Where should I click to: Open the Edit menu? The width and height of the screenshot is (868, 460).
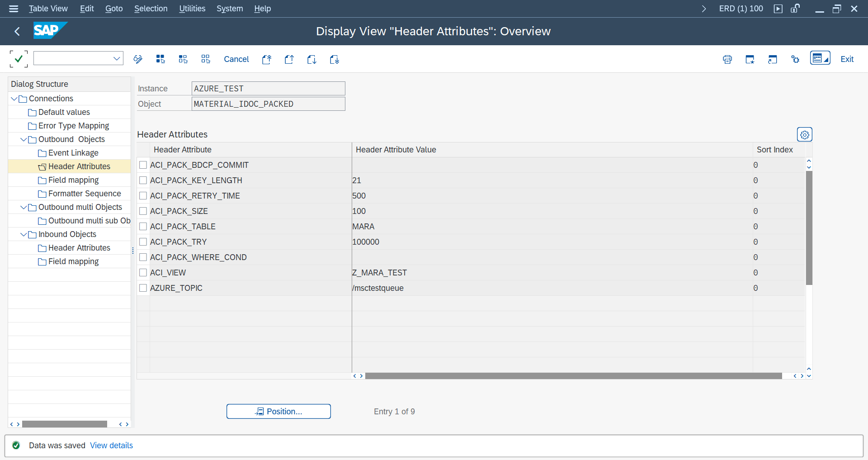(x=87, y=9)
